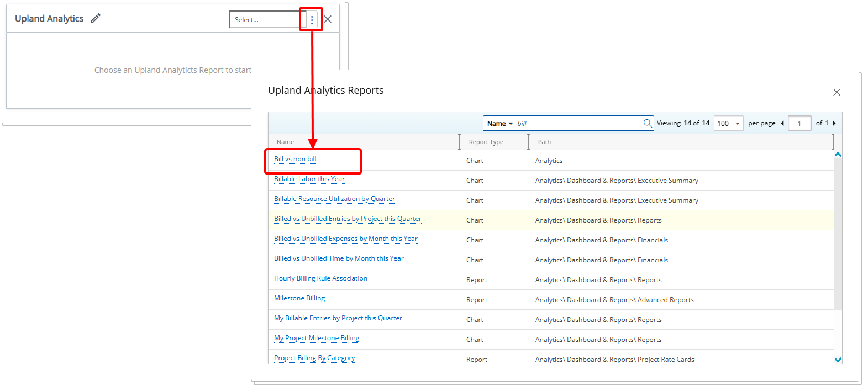Click path of Billable Labor this Year row
868x391 pixels.
tap(617, 181)
